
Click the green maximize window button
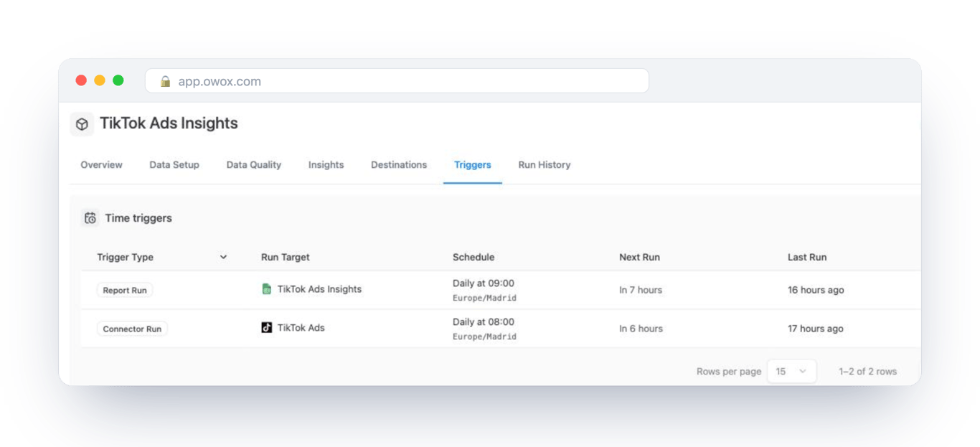[118, 80]
